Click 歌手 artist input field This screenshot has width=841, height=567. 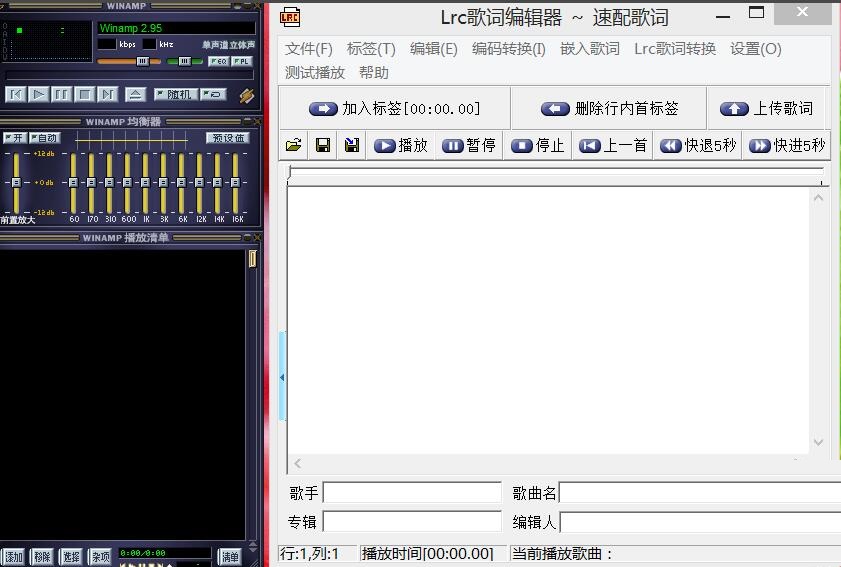pyautogui.click(x=412, y=492)
